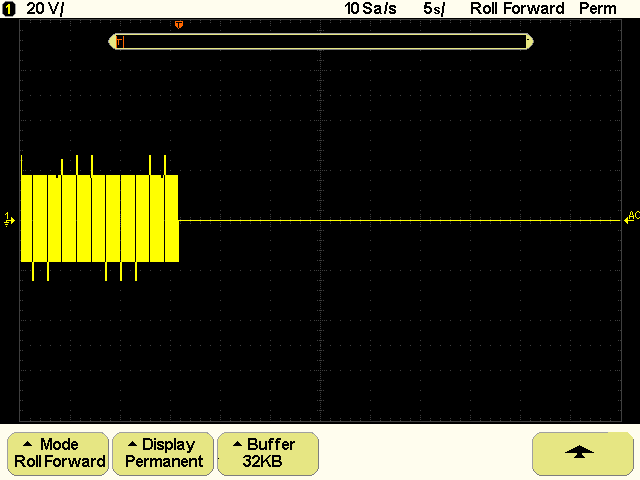Click the right arrow of memory bar
Viewport: 640px width, 480px height.
coord(530,42)
